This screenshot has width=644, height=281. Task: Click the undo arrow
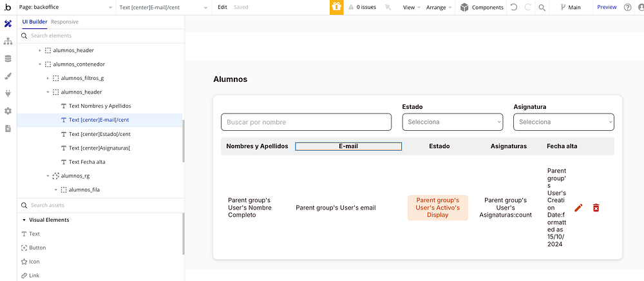click(513, 7)
